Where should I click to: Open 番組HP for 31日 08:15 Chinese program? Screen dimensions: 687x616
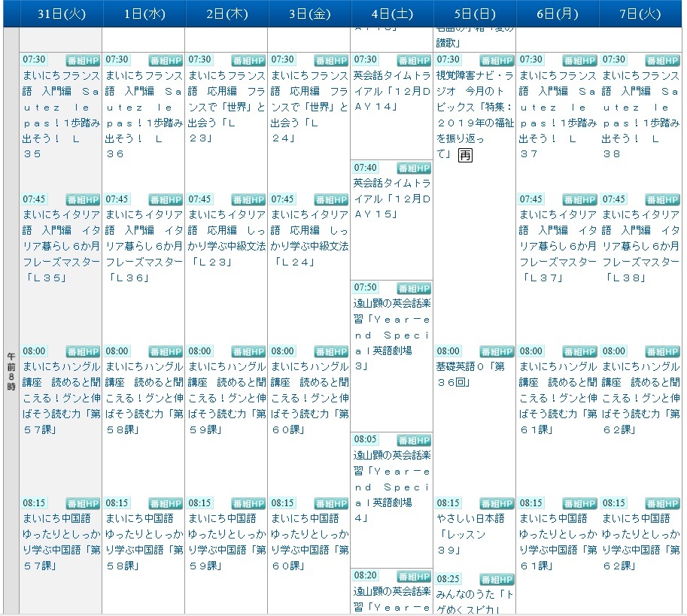pos(83,503)
